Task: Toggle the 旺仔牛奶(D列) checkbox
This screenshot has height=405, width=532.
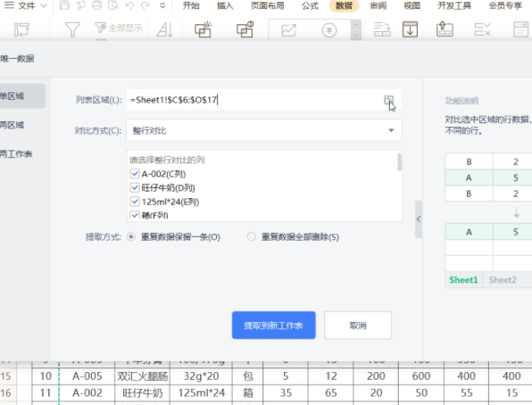Action: (135, 187)
